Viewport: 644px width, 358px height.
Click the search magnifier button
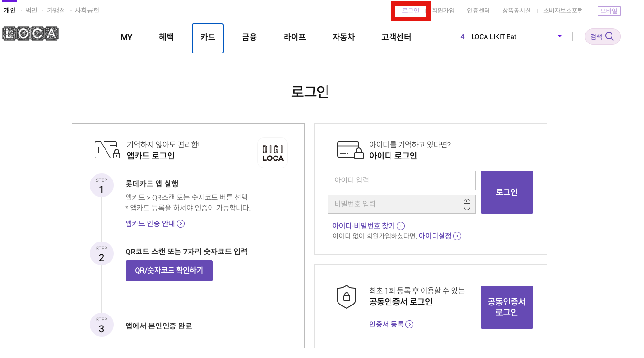click(602, 37)
